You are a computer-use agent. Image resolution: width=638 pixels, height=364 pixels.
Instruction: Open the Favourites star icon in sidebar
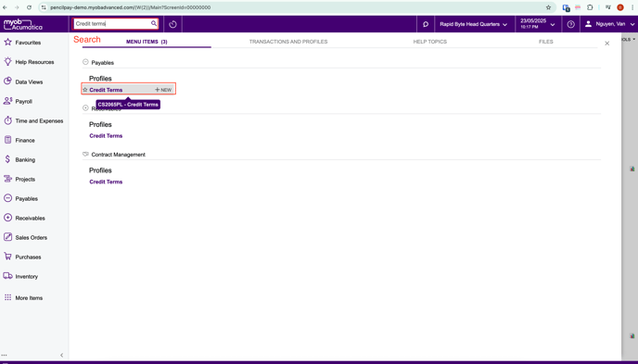[x=7, y=42]
